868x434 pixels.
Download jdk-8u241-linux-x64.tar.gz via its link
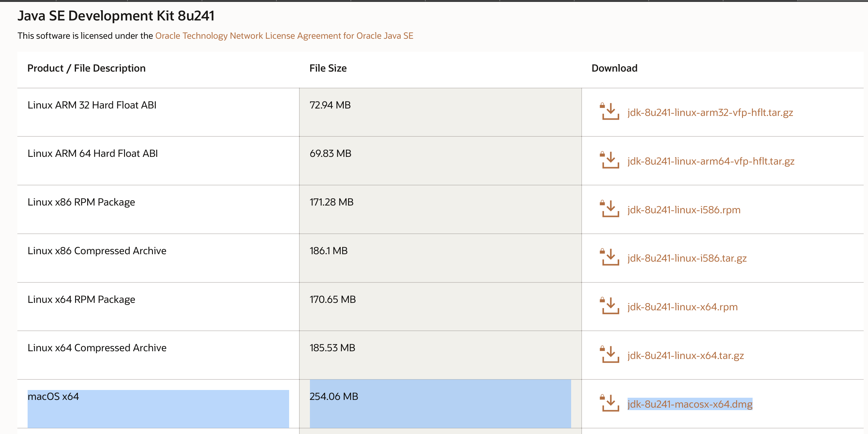point(685,356)
